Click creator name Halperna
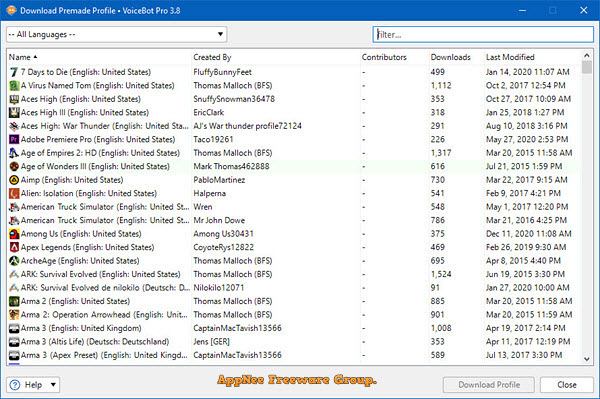Viewport: 600px width, 399px height. (210, 193)
